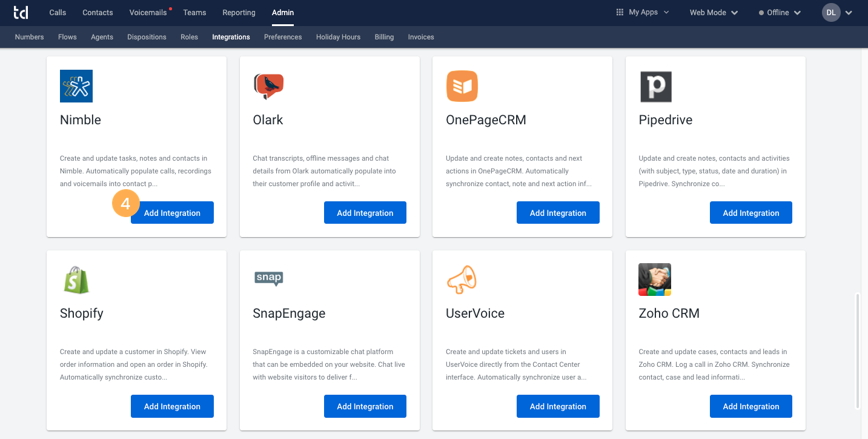The width and height of the screenshot is (868, 439).
Task: Click the SnapEngage card title
Action: [x=289, y=313]
